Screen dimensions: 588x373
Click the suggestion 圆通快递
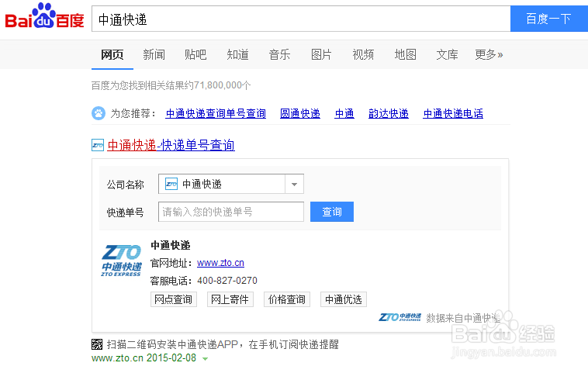[x=300, y=113]
